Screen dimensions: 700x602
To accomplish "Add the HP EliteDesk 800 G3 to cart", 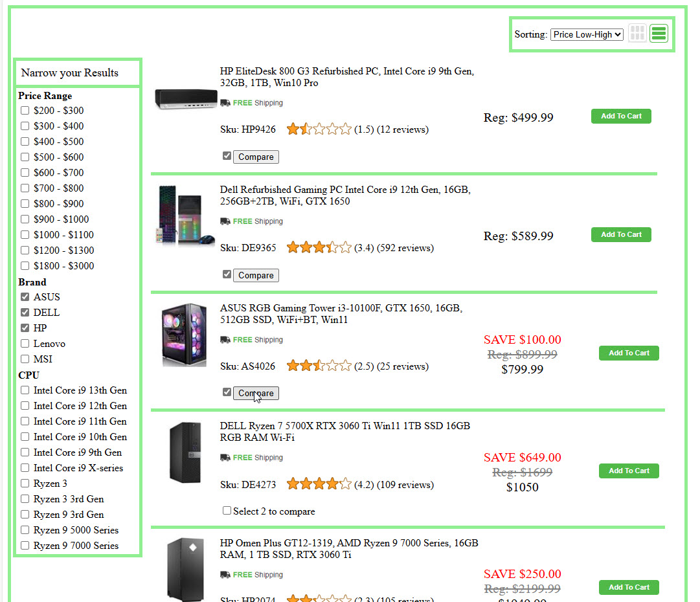I will (x=621, y=117).
